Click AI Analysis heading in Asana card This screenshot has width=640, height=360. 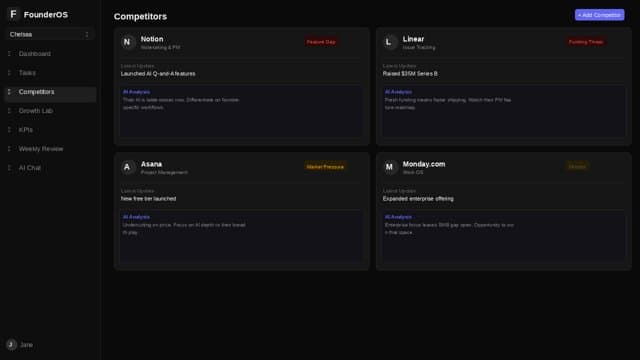click(x=136, y=217)
